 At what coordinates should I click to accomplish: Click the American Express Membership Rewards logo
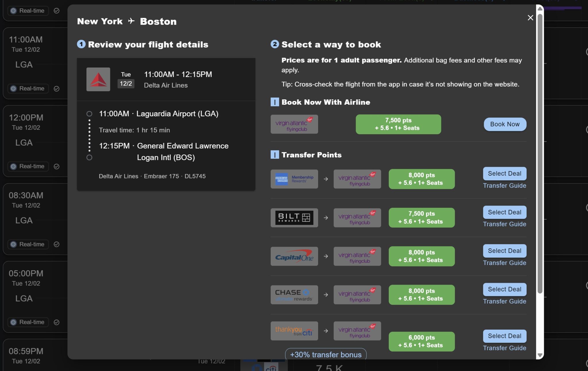(x=294, y=179)
